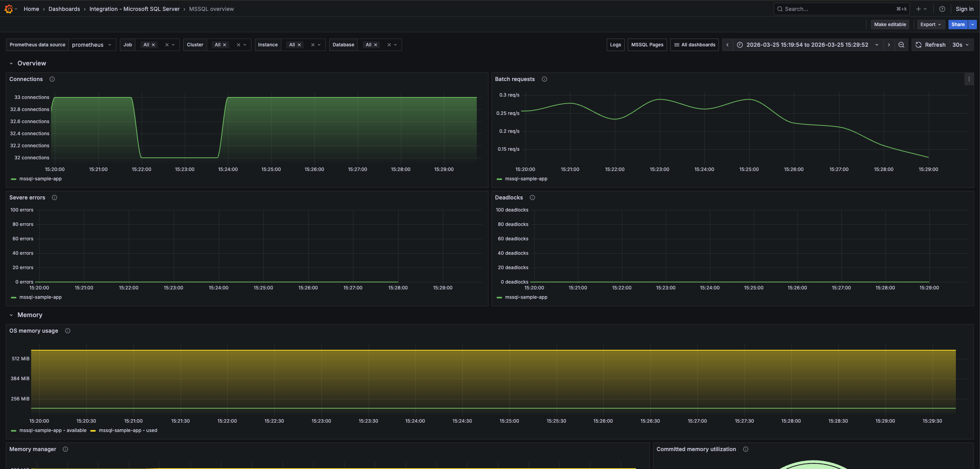The height and width of the screenshot is (469, 980).
Task: Click the info icon on OS memory usage panel
Action: point(67,331)
